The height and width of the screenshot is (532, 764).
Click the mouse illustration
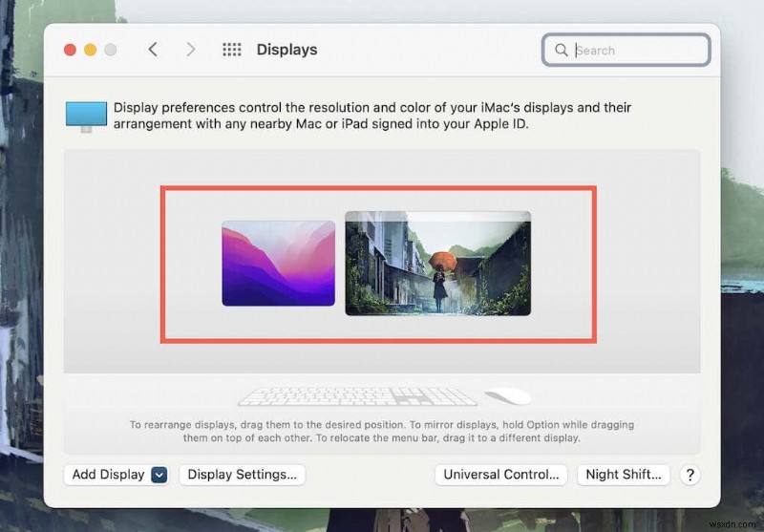point(508,396)
